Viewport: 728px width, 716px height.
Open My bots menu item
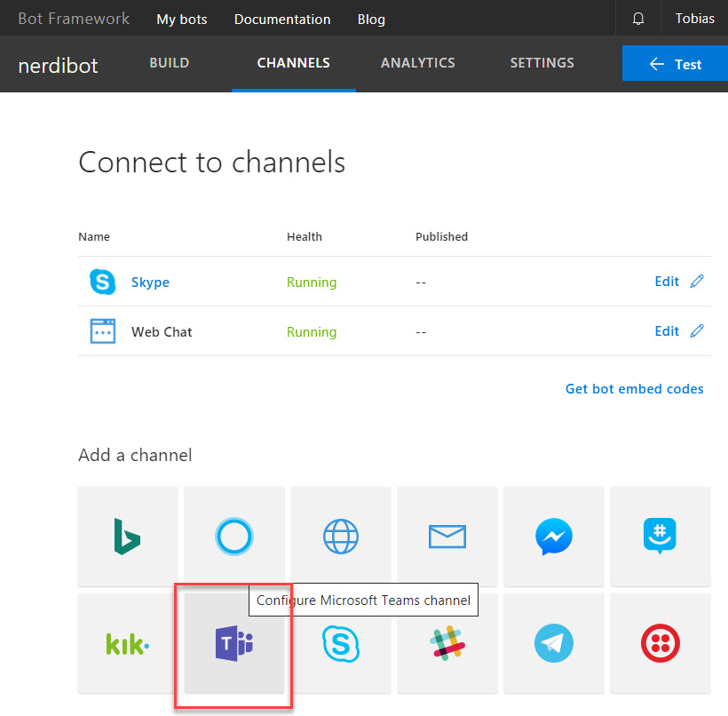tap(181, 19)
